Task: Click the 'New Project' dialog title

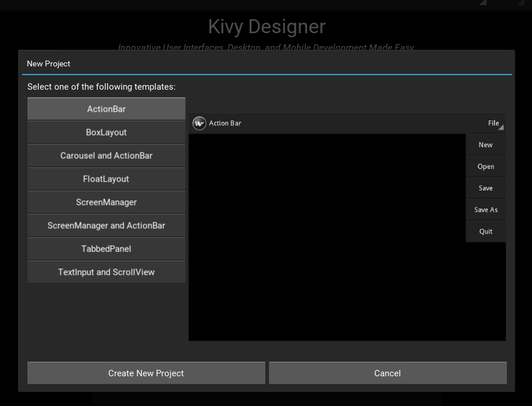Action: tap(48, 64)
